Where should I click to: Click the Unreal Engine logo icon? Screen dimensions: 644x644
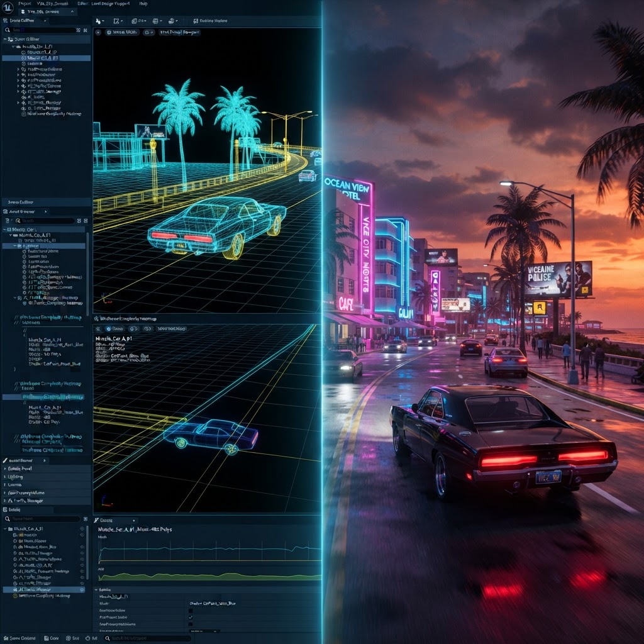click(x=8, y=8)
